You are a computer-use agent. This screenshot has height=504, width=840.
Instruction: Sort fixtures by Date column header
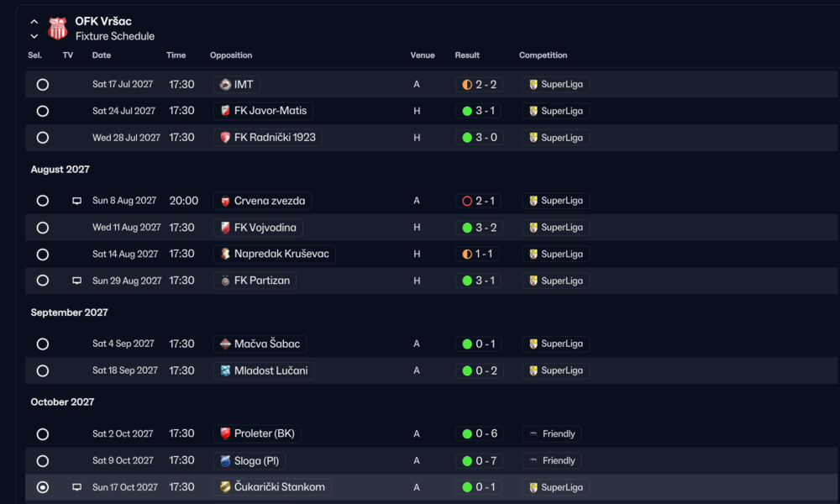coord(102,55)
